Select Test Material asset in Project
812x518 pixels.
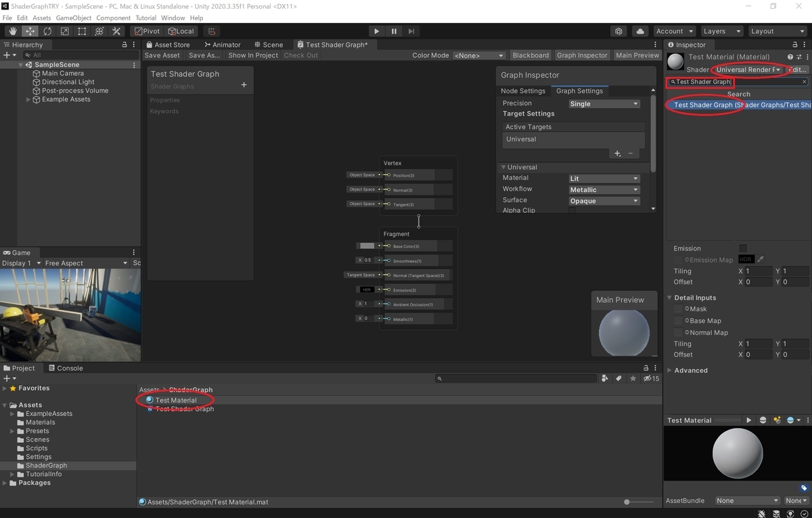tap(175, 400)
